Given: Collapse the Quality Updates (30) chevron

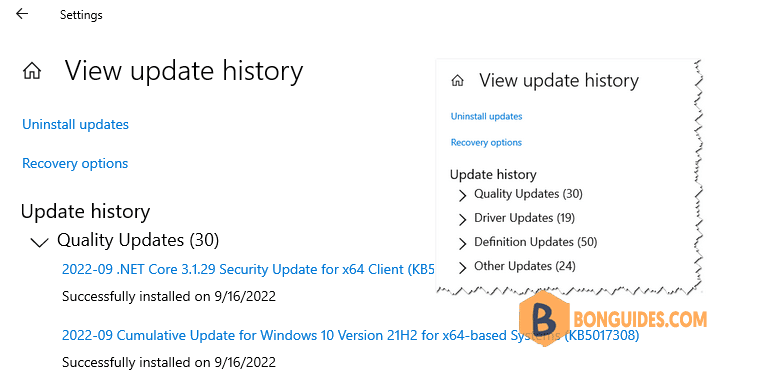Looking at the screenshot, I should coord(39,242).
